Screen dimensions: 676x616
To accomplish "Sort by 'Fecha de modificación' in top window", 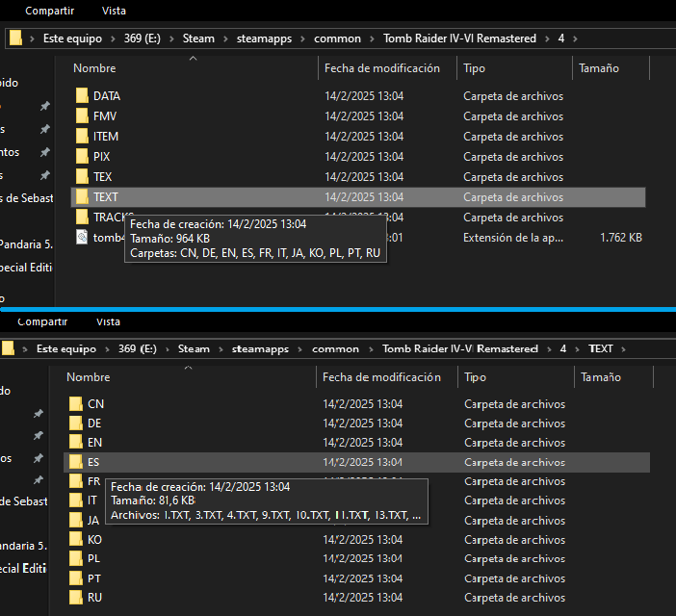I will (382, 68).
